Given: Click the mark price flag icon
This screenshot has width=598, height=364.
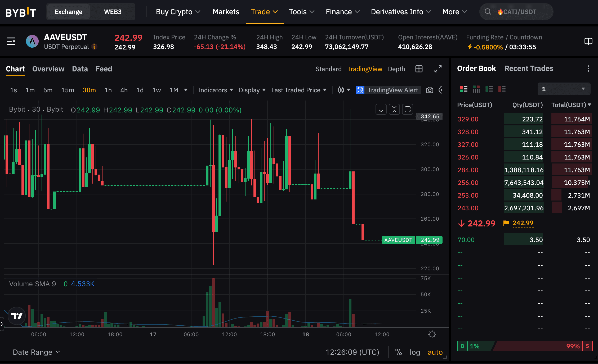Looking at the screenshot, I should click(x=506, y=223).
